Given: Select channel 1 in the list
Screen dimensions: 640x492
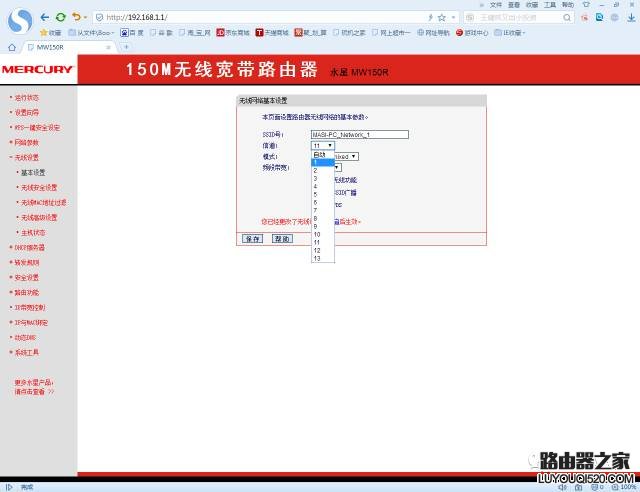Looking at the screenshot, I should coord(322,163).
